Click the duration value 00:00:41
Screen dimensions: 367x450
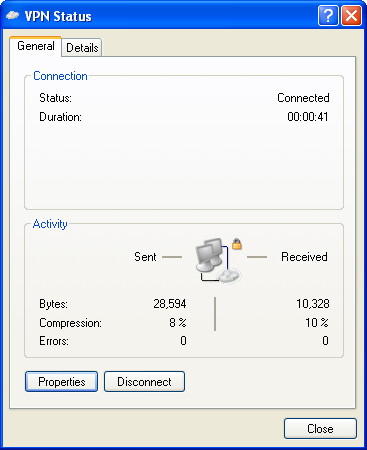click(x=308, y=117)
